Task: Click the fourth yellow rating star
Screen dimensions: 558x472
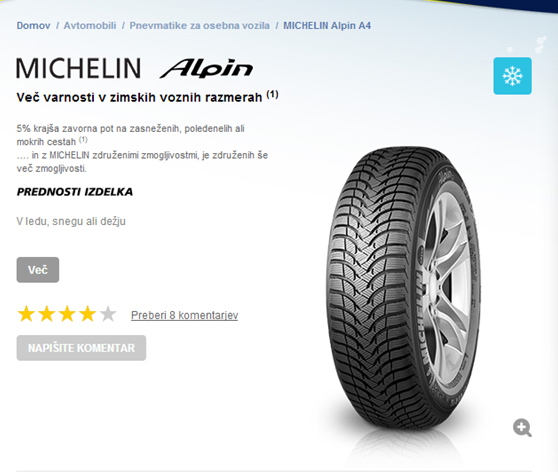Action: pyautogui.click(x=87, y=314)
